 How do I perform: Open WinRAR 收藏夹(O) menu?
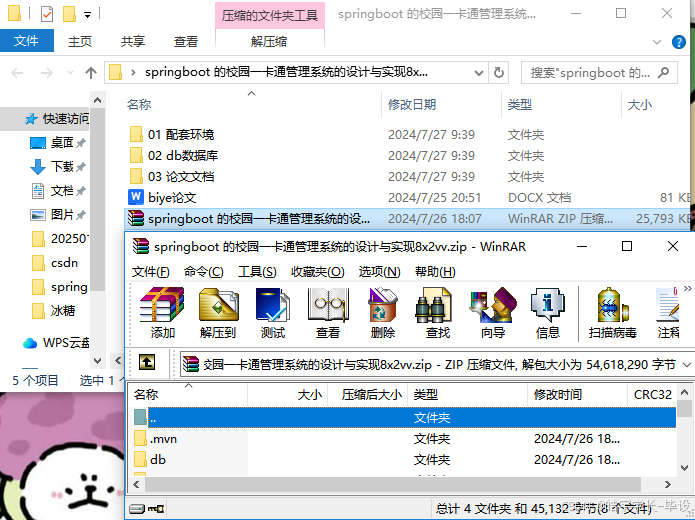click(317, 271)
